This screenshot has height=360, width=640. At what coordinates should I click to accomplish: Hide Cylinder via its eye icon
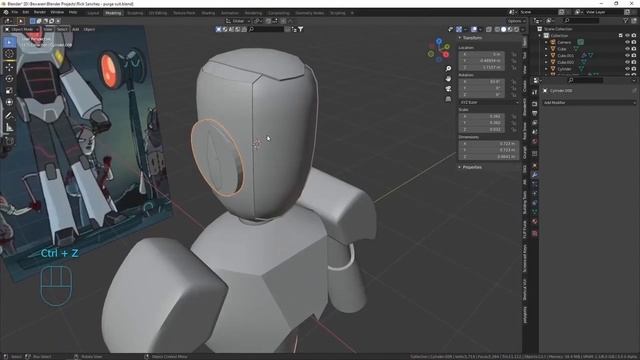pyautogui.click(x=627, y=69)
